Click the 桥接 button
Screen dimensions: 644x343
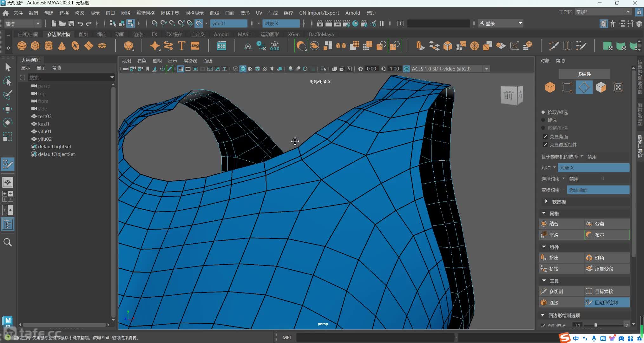[562, 269]
